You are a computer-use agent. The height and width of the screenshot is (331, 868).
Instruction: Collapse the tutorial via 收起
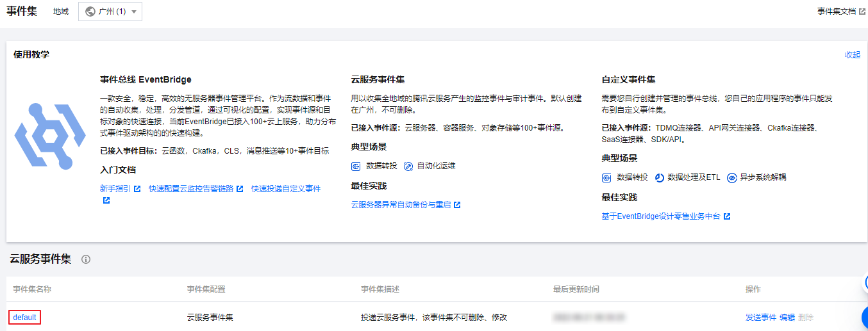tap(853, 55)
